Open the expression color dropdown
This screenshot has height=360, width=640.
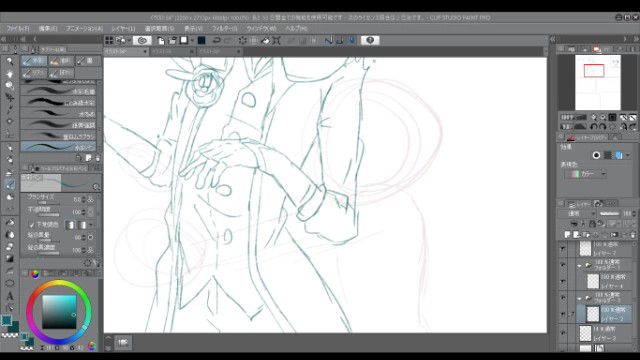click(586, 174)
